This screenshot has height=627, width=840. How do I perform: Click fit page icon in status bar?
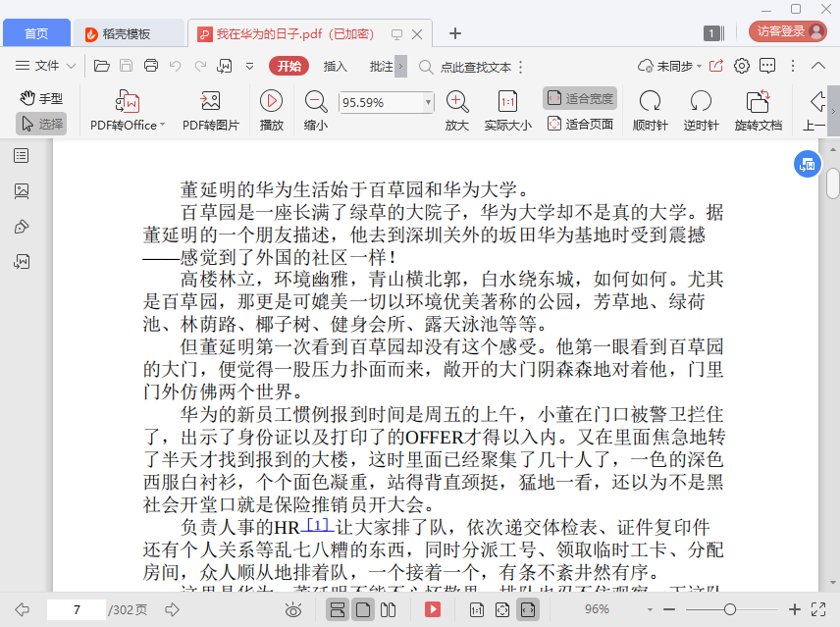(x=502, y=610)
